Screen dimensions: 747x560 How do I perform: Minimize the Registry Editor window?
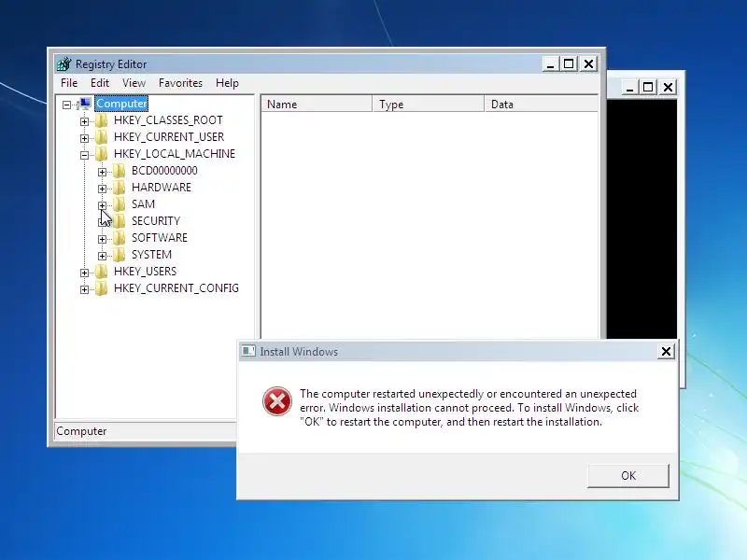550,63
